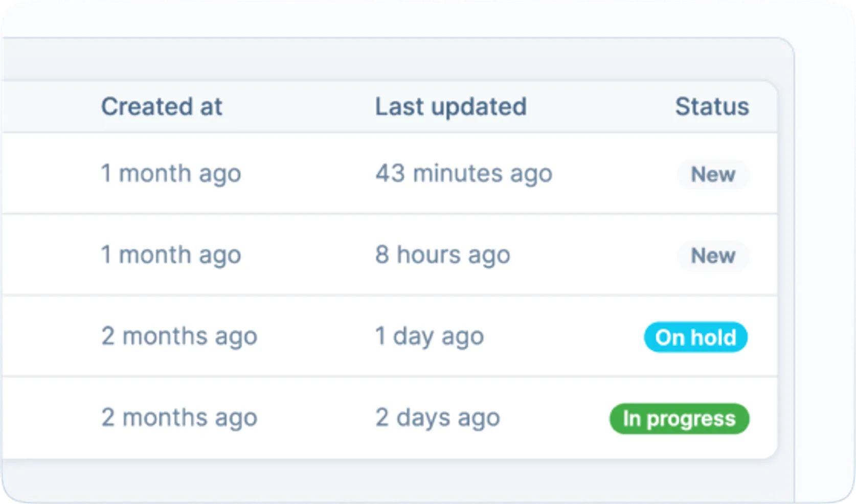856x504 pixels.
Task: Click the blue On hold status badge
Action: coord(695,337)
